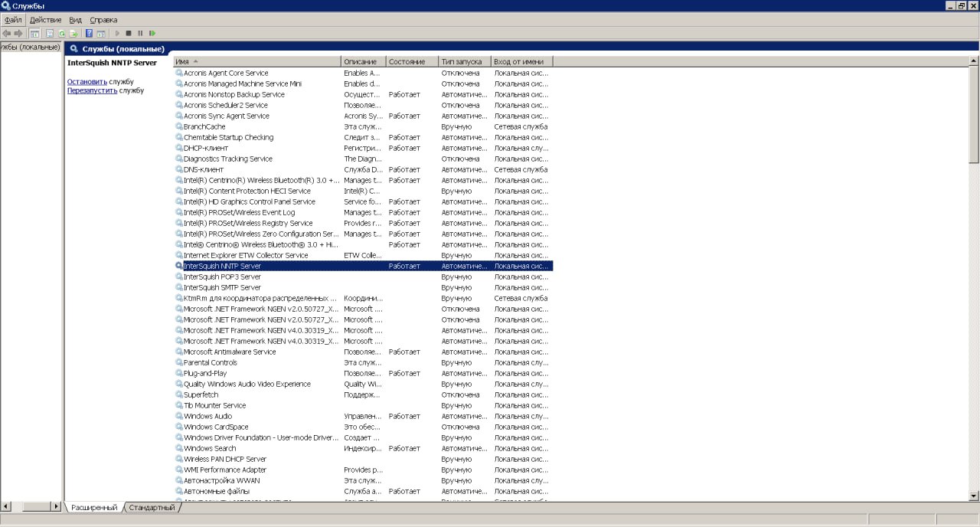This screenshot has height=527, width=980.
Task: Click the Остановить service link
Action: 87,81
